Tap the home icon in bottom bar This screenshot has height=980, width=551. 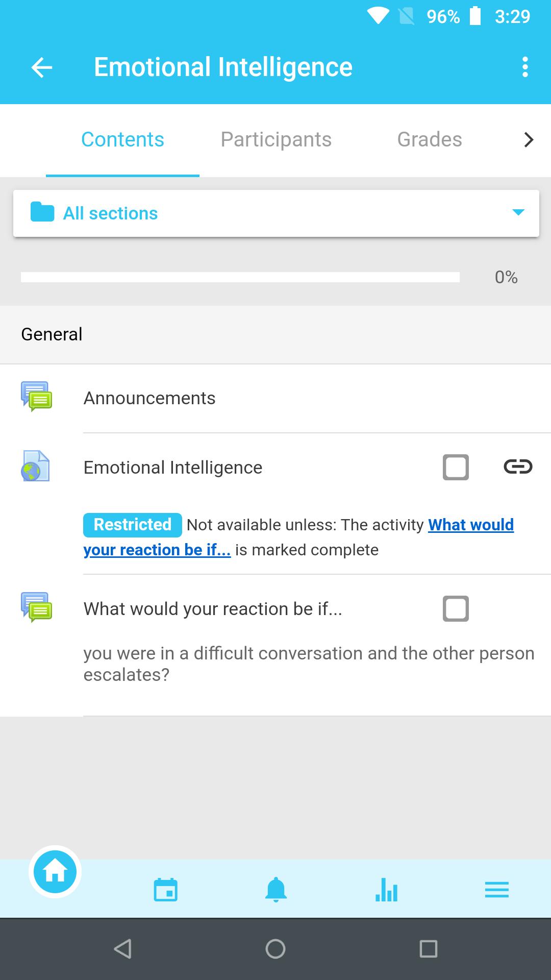coord(55,872)
